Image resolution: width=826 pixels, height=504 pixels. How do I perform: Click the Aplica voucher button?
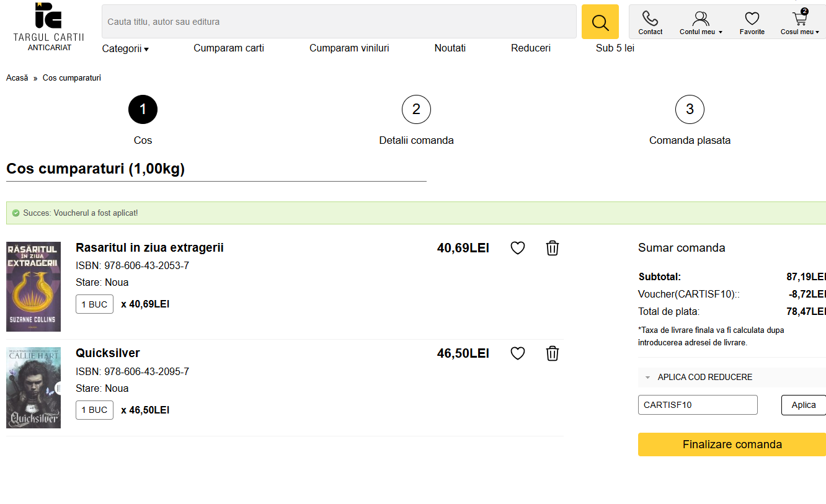coord(803,405)
